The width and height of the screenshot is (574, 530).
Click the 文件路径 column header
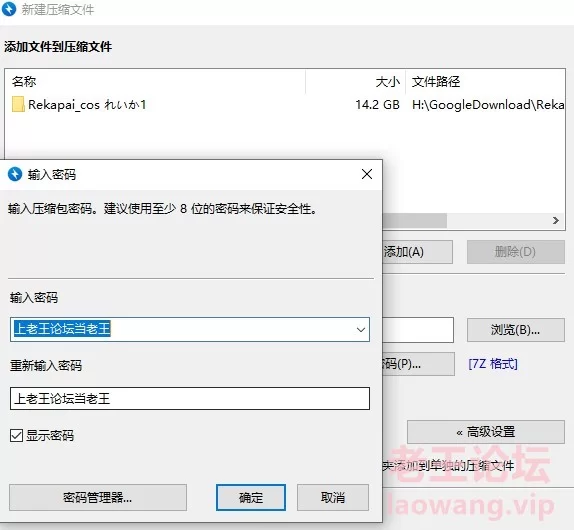436,81
